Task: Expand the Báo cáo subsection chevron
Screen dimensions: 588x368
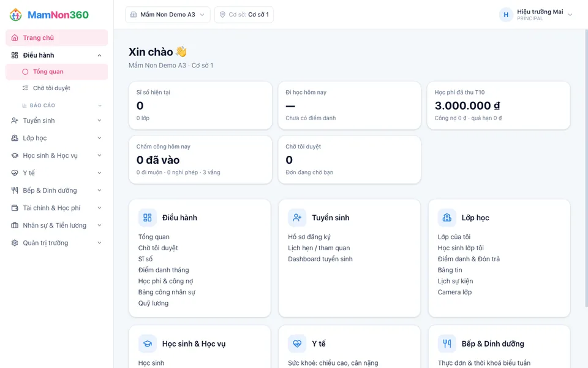Action: [100, 105]
